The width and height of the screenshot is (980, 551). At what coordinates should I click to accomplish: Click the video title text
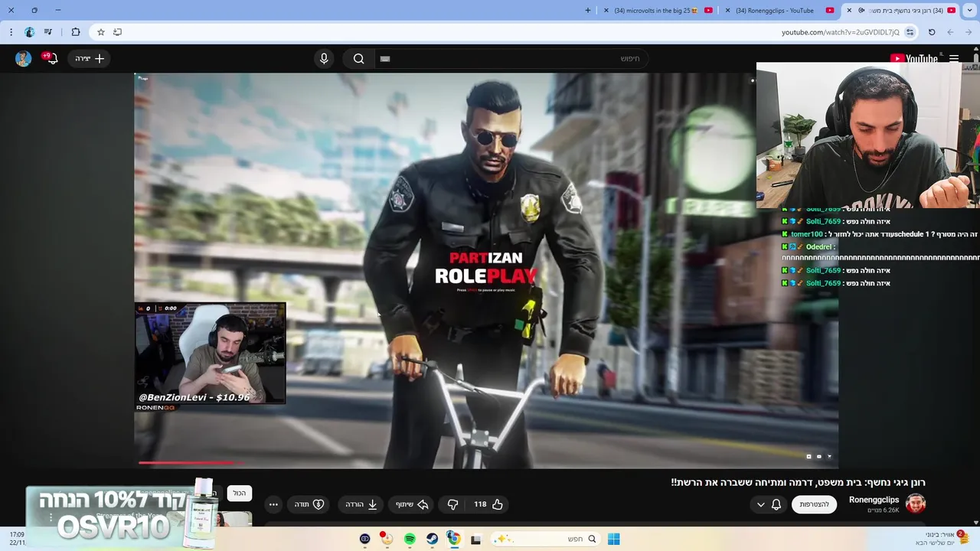[798, 482]
